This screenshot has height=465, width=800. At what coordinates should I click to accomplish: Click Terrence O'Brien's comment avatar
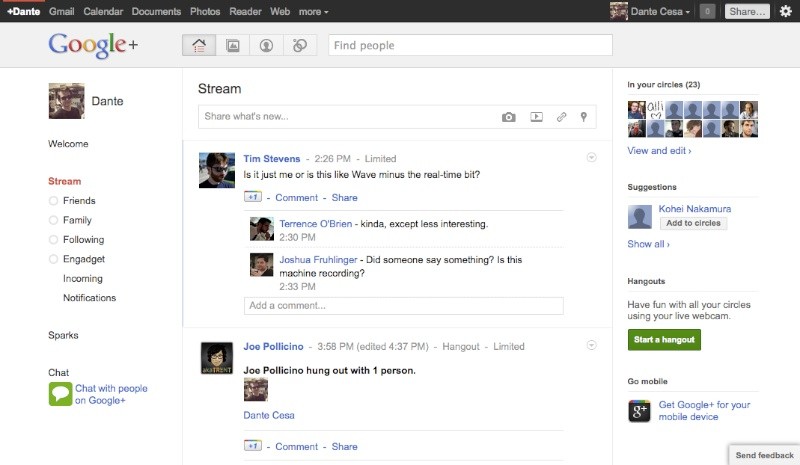tap(262, 229)
